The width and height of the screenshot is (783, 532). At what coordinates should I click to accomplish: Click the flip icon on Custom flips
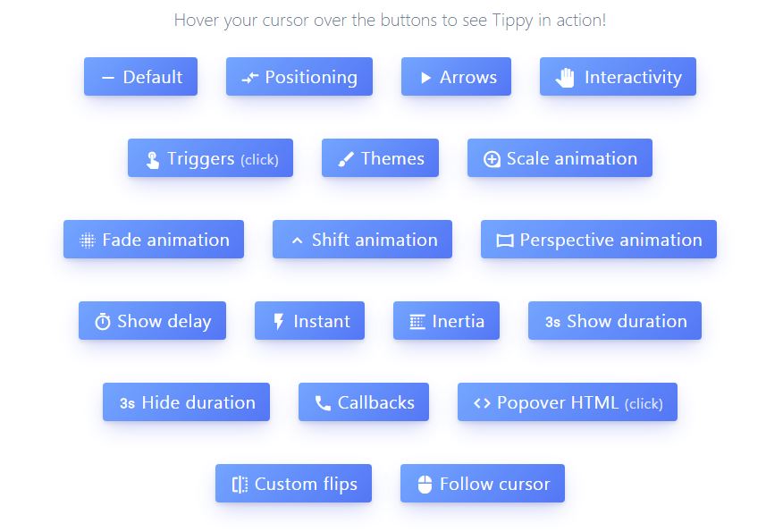pos(240,485)
